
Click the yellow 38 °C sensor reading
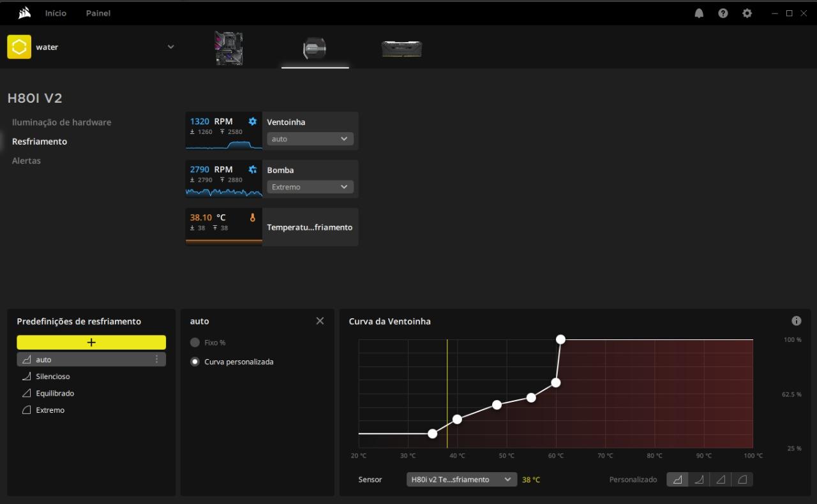click(531, 480)
